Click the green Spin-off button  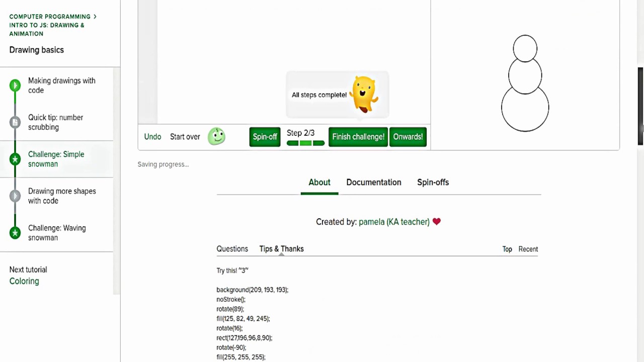tap(265, 137)
